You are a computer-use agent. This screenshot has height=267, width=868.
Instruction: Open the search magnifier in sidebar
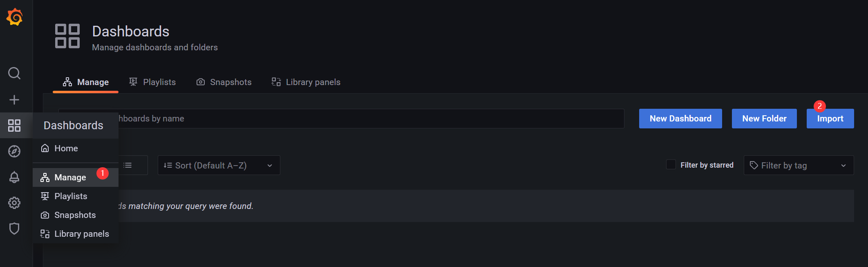click(x=14, y=74)
